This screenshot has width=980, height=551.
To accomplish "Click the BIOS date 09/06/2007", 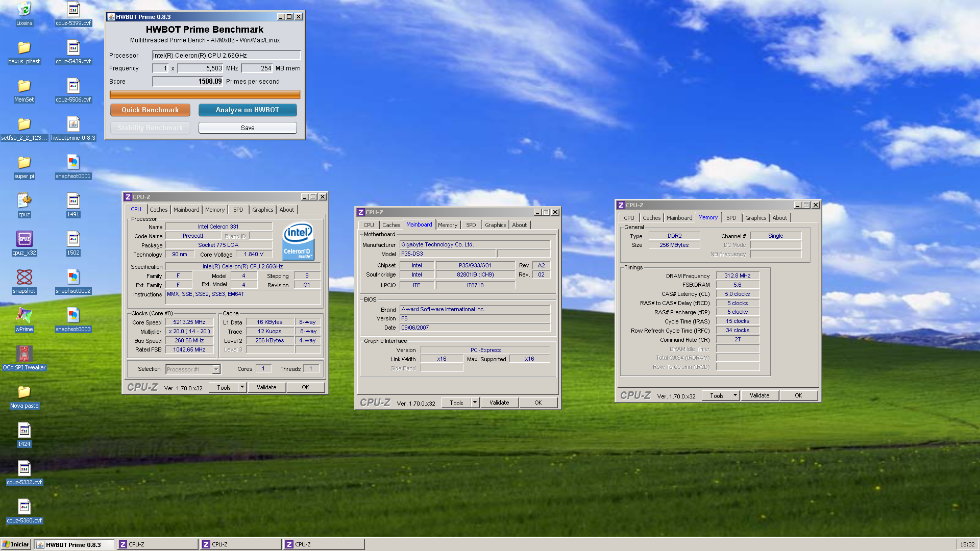I will [x=475, y=328].
